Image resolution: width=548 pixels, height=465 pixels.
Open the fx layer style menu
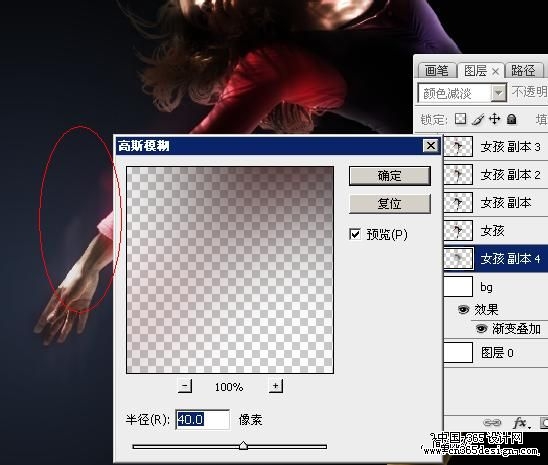(521, 423)
